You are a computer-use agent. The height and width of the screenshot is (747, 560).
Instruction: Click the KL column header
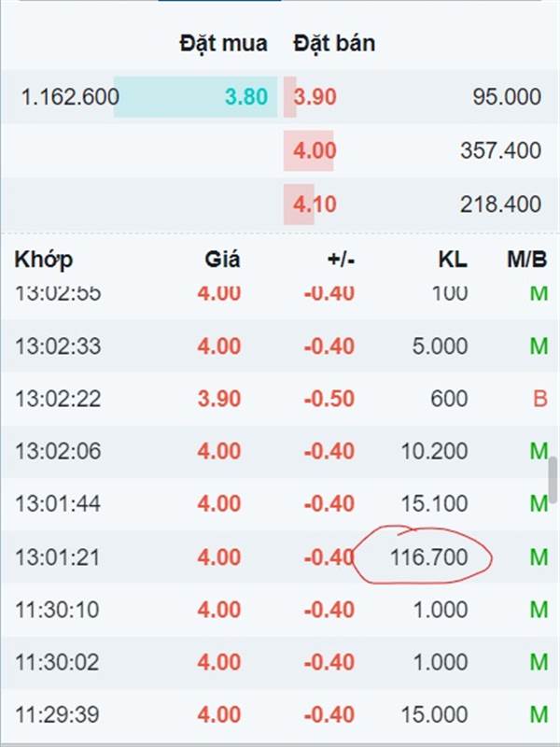click(x=453, y=260)
